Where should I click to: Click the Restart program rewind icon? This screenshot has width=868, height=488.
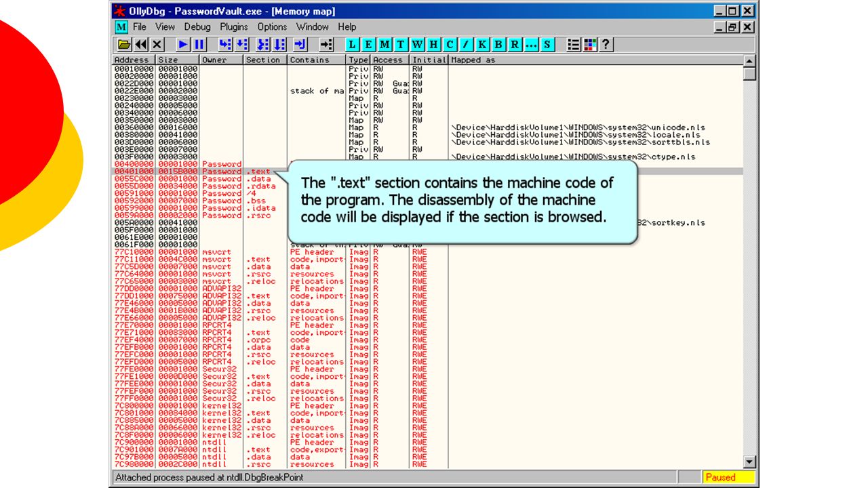[x=141, y=45]
